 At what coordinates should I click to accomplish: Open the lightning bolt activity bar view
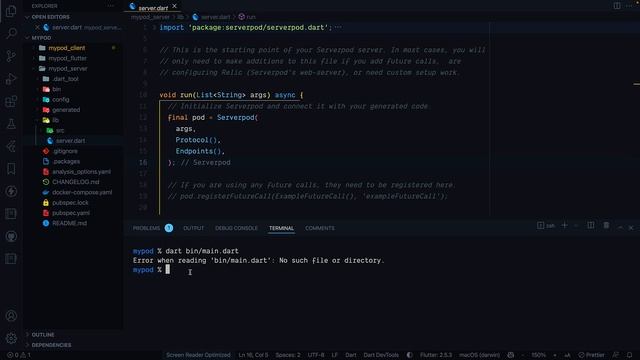tap(11, 191)
